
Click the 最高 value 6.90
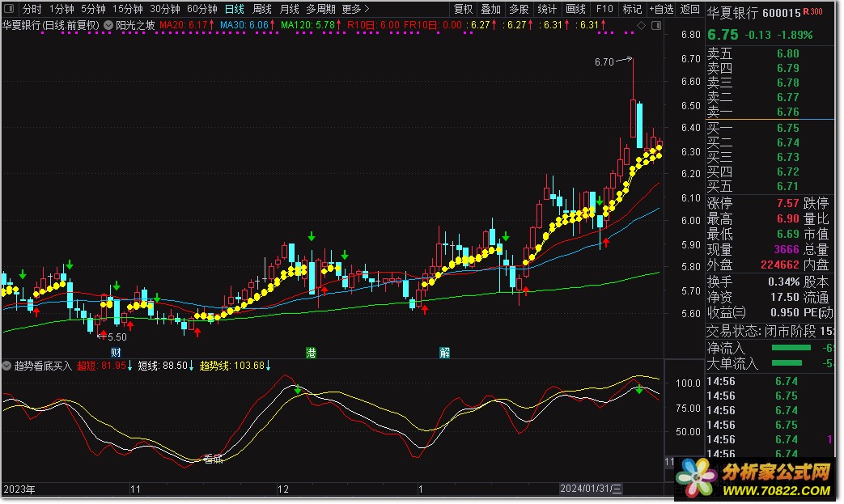pos(787,218)
